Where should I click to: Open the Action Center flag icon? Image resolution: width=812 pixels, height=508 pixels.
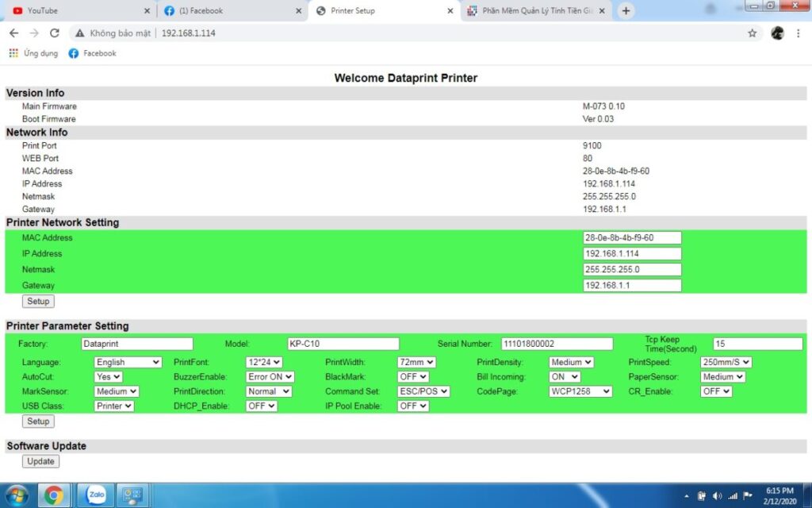(x=748, y=496)
